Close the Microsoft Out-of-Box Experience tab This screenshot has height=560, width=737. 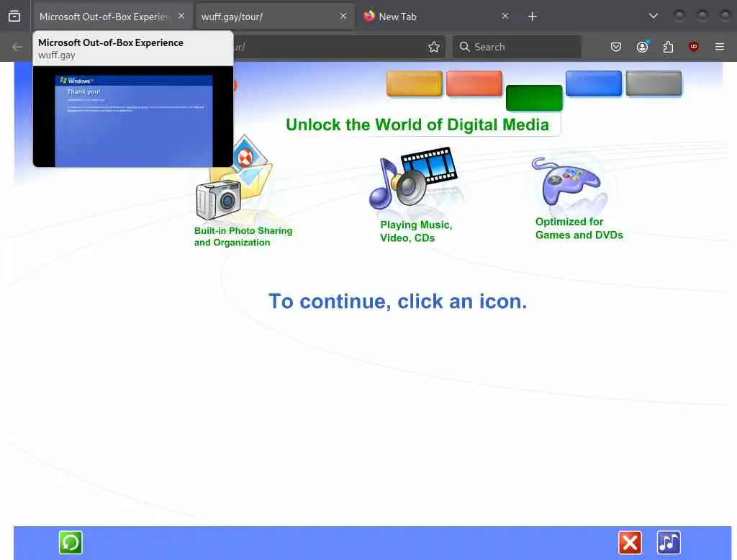181,16
